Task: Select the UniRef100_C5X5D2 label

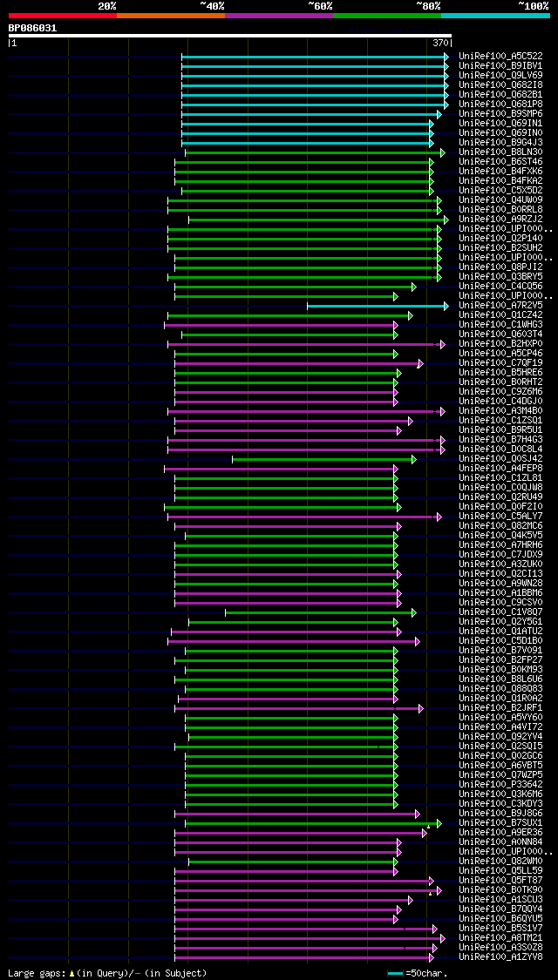Action: point(500,190)
